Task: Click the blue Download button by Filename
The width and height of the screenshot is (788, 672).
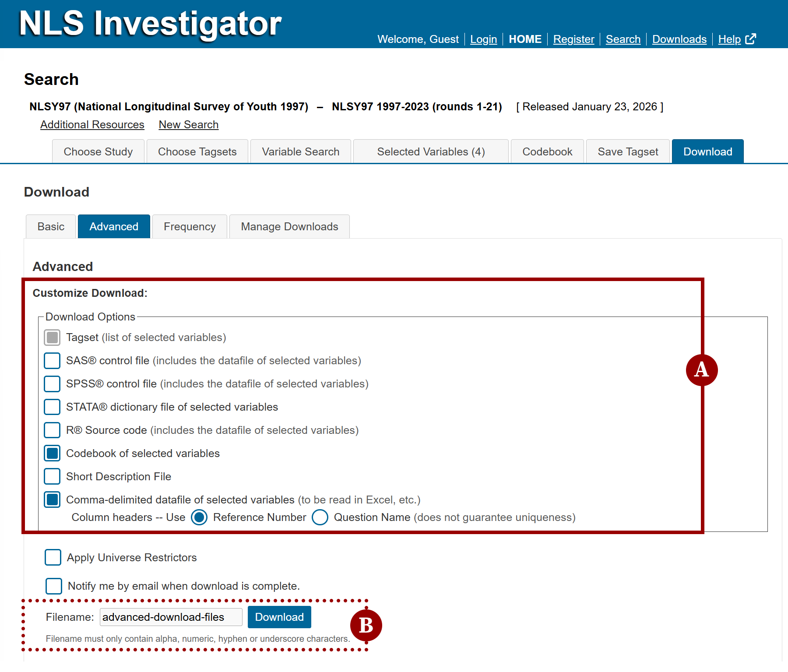Action: coord(279,617)
